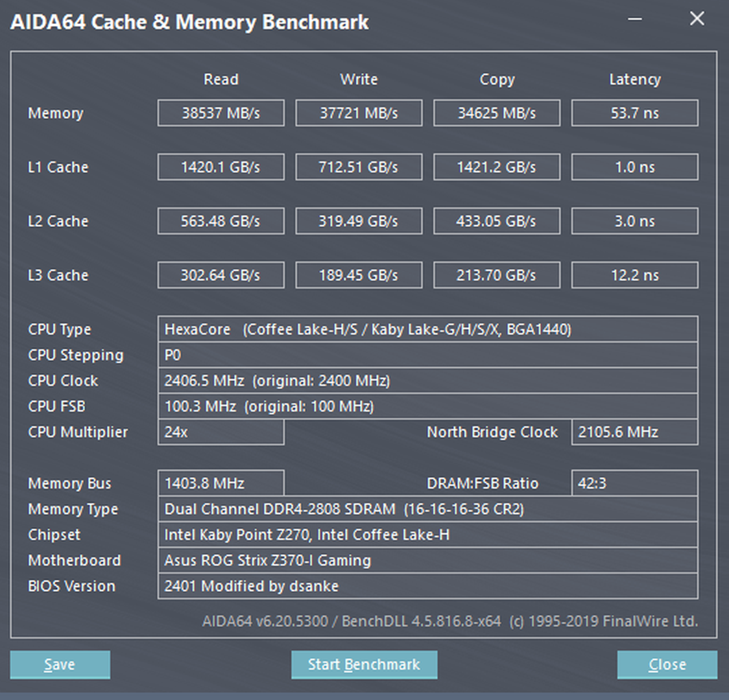Click the Chipset label
The width and height of the screenshot is (729, 700).
54,535
